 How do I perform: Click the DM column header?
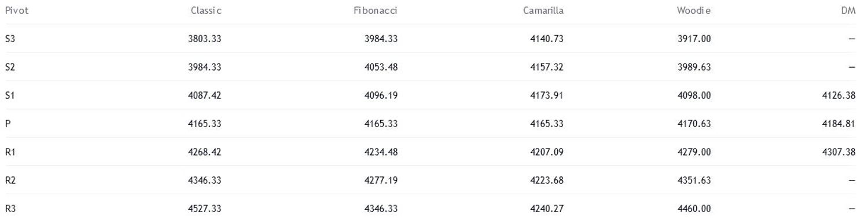(x=848, y=10)
